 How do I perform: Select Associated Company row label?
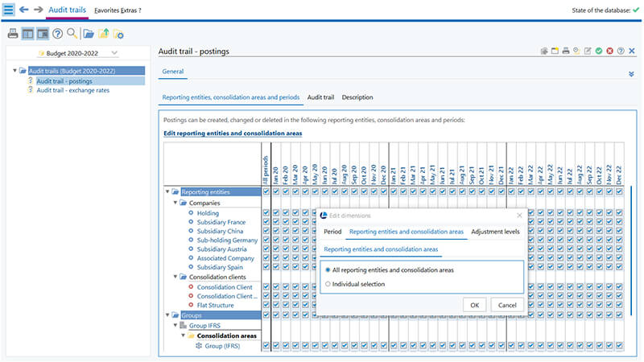(225, 258)
